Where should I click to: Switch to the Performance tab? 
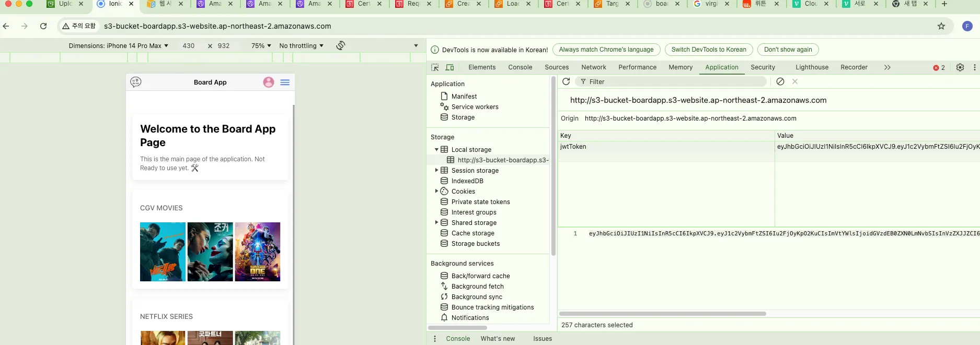(637, 67)
